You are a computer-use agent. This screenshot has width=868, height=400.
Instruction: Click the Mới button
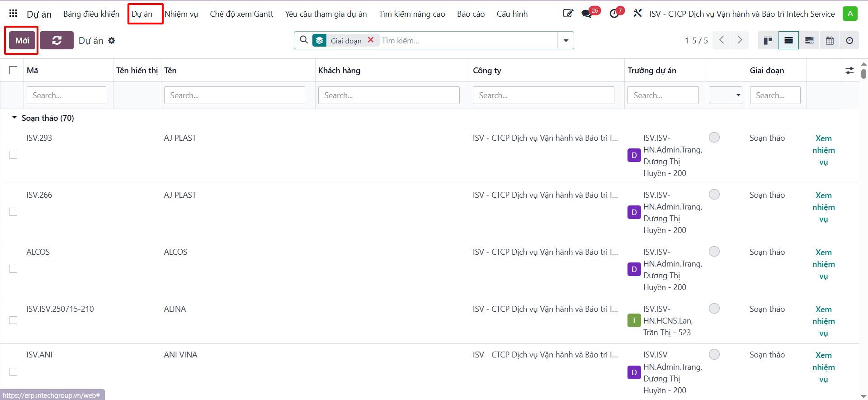coord(22,40)
